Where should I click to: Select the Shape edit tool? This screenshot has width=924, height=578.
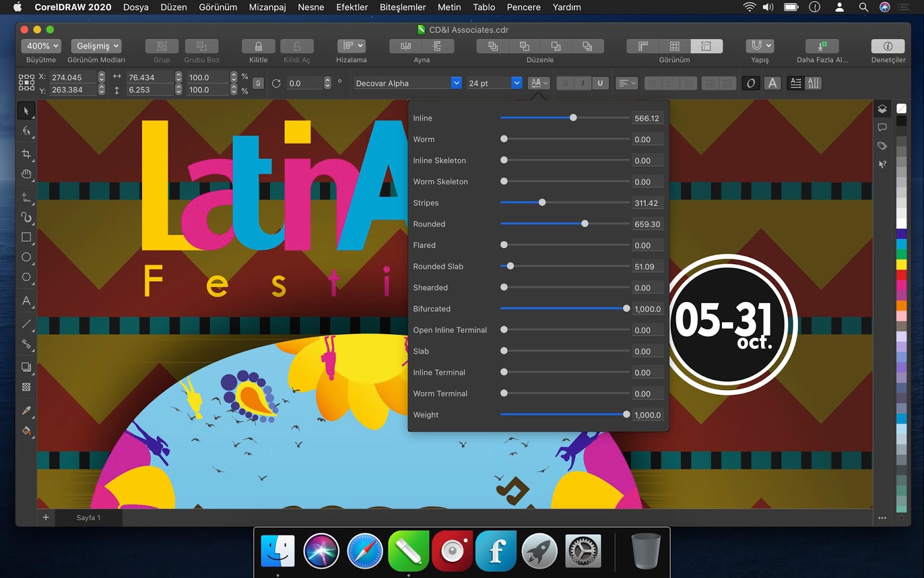coord(26,132)
